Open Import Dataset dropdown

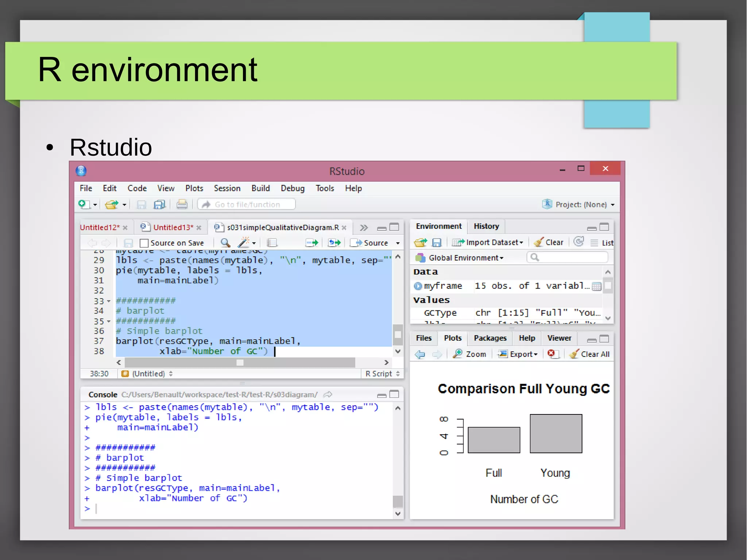pos(488,242)
